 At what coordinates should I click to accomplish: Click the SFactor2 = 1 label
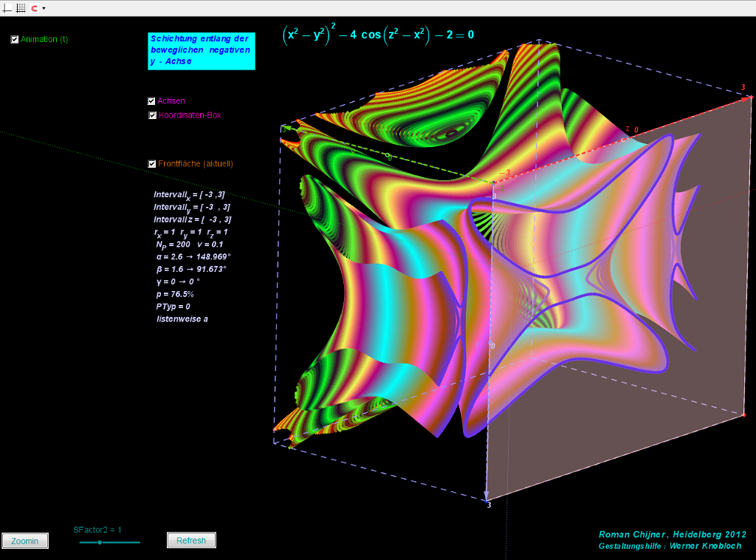[97, 530]
